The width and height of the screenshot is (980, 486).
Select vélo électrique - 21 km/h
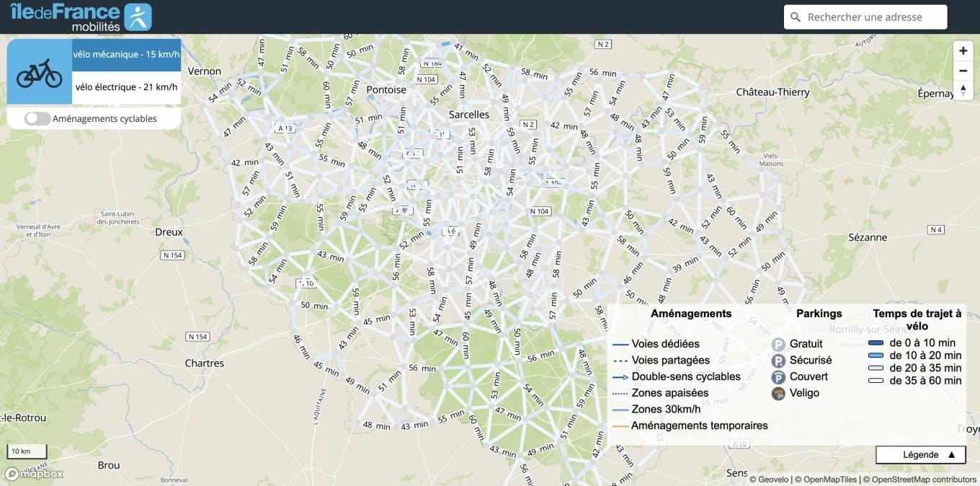point(126,87)
